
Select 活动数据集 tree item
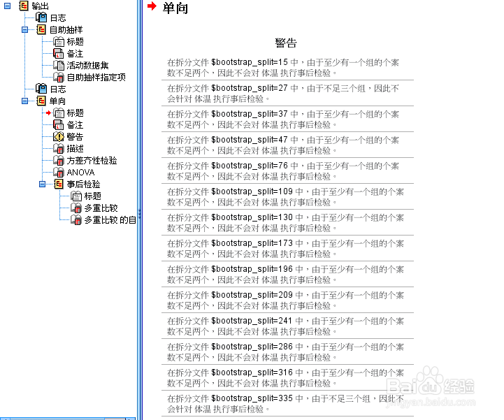[88, 66]
